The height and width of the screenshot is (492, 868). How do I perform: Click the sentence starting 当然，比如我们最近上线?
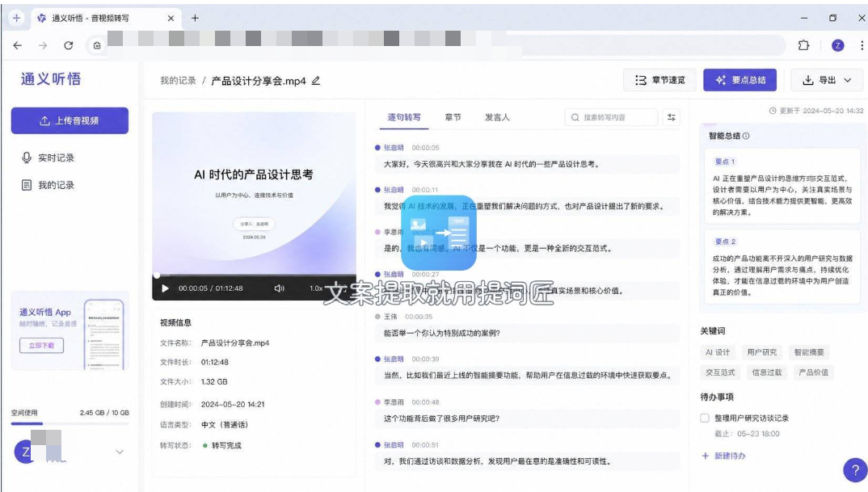(528, 375)
